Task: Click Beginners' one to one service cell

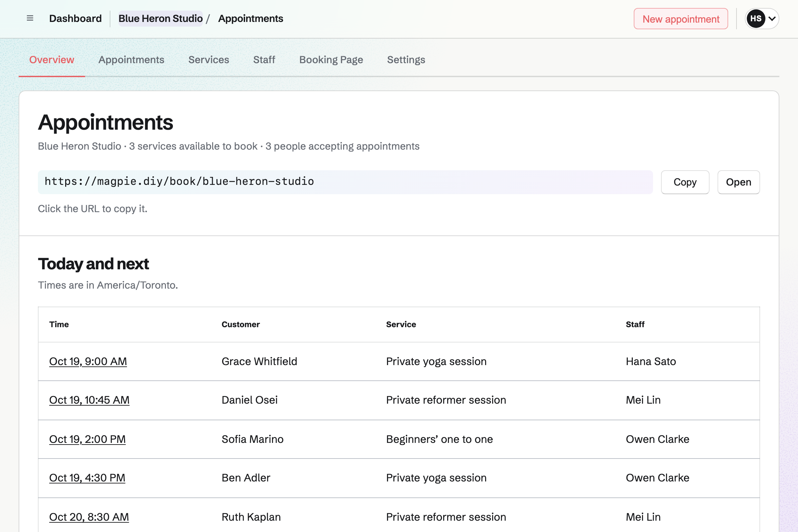Action: pyautogui.click(x=439, y=439)
